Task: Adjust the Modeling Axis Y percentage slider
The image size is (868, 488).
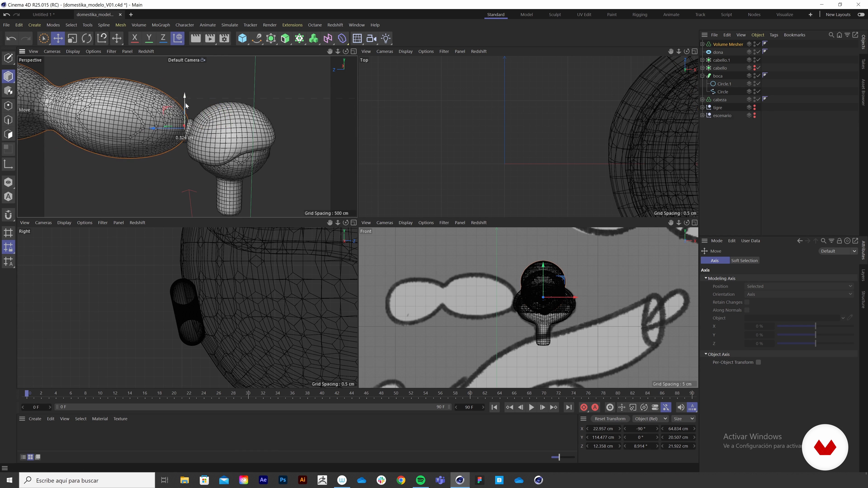Action: pos(815,335)
